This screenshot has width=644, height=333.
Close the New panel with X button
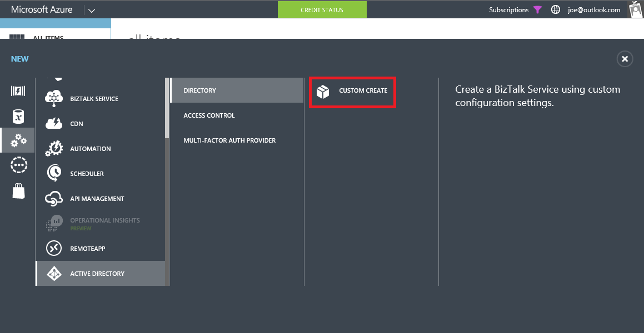(x=625, y=59)
